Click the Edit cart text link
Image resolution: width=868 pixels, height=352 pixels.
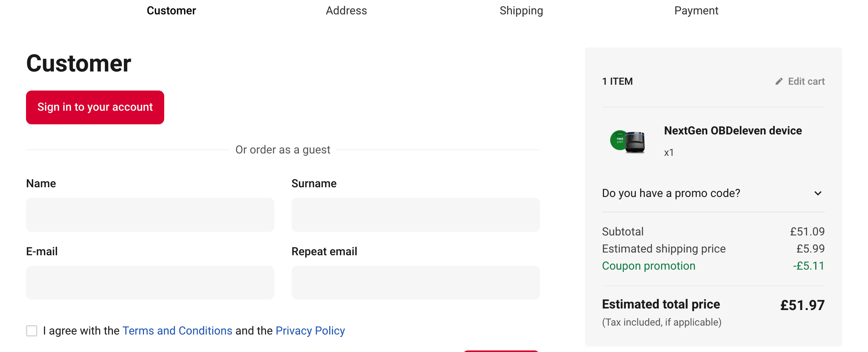[806, 82]
